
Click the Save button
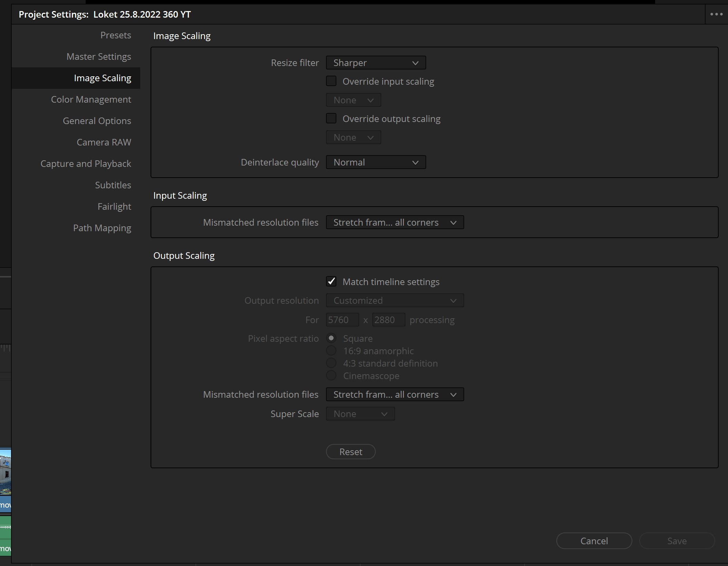(677, 541)
